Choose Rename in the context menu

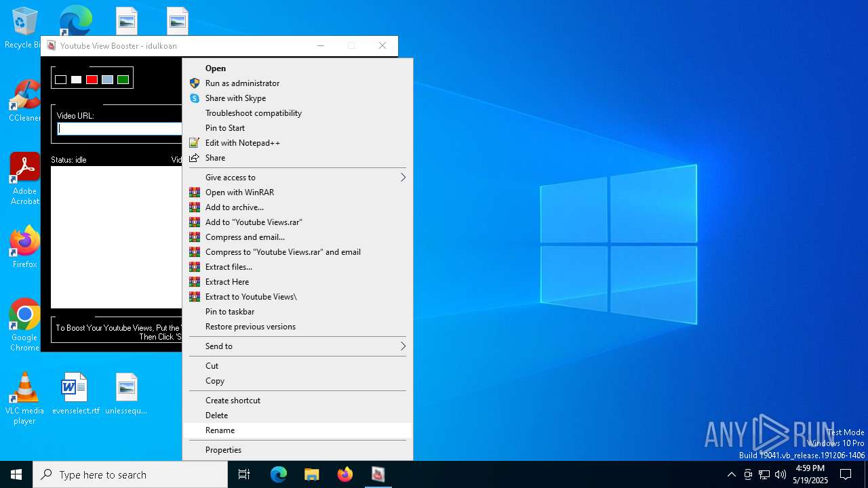pyautogui.click(x=298, y=430)
